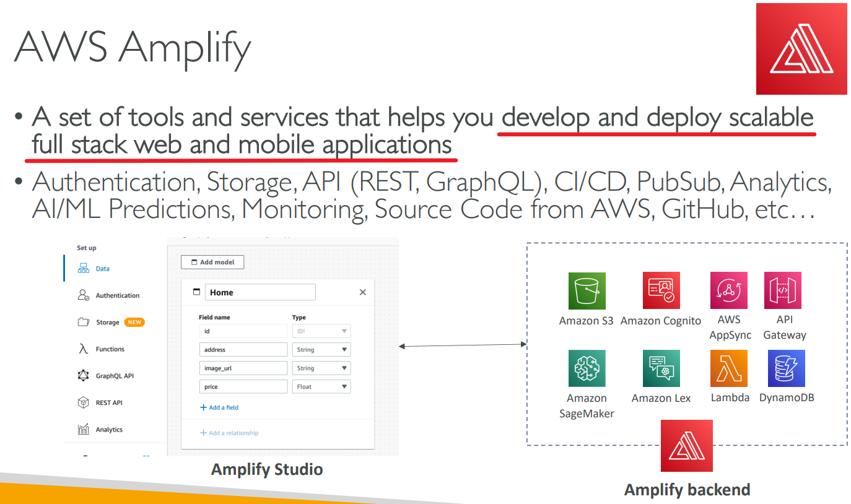Click the Amazon S3 bucket icon

pos(587,291)
